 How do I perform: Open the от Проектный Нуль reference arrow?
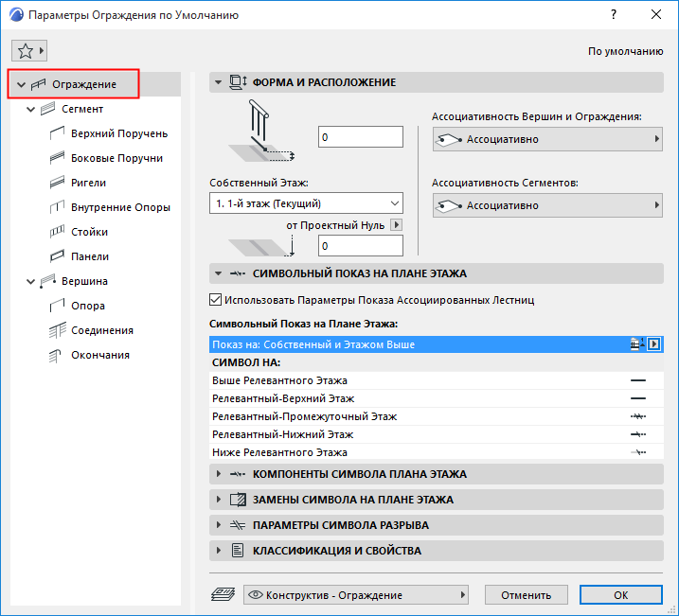pyautogui.click(x=396, y=225)
